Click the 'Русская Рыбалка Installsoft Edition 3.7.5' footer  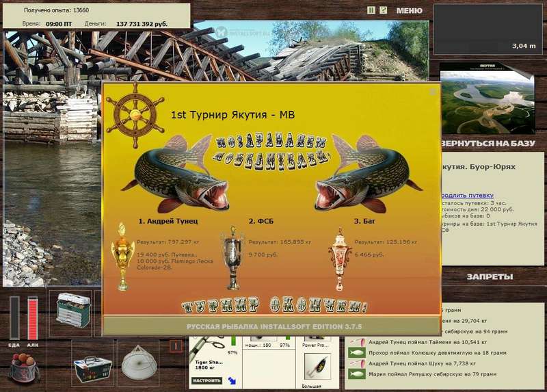(274, 327)
